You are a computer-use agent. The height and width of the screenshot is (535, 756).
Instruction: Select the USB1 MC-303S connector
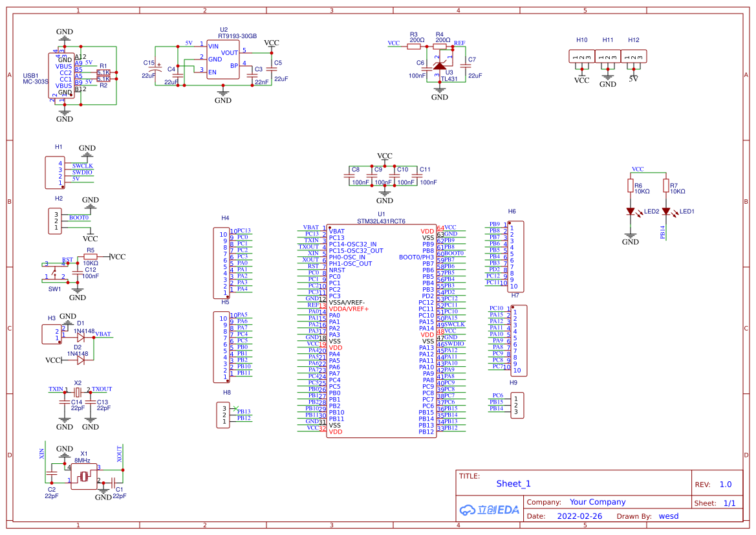61,76
